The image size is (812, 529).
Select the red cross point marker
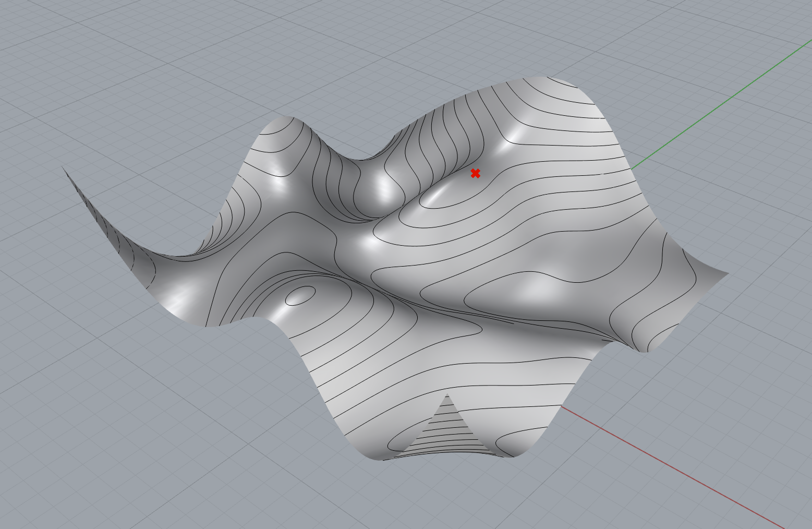pyautogui.click(x=475, y=173)
